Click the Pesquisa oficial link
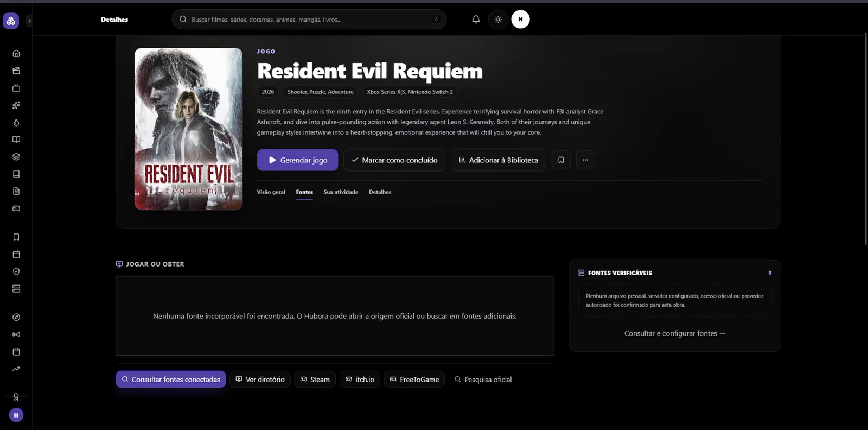 pyautogui.click(x=483, y=380)
